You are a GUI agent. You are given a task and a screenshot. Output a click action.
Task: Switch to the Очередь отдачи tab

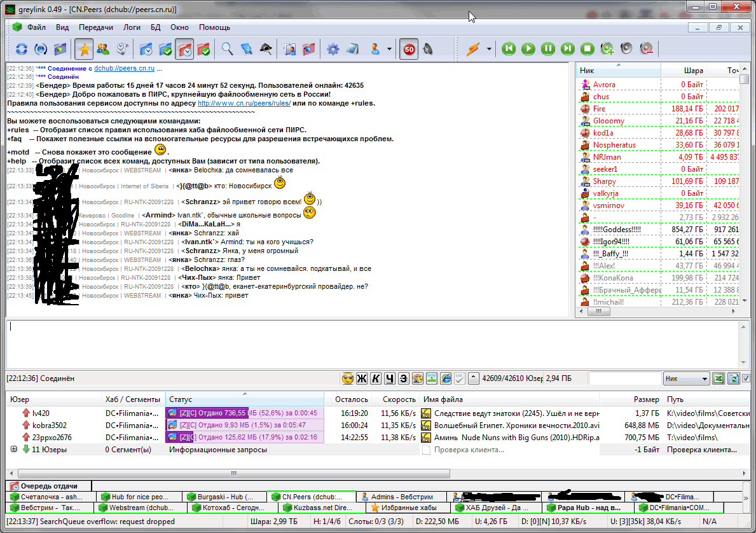pos(48,486)
